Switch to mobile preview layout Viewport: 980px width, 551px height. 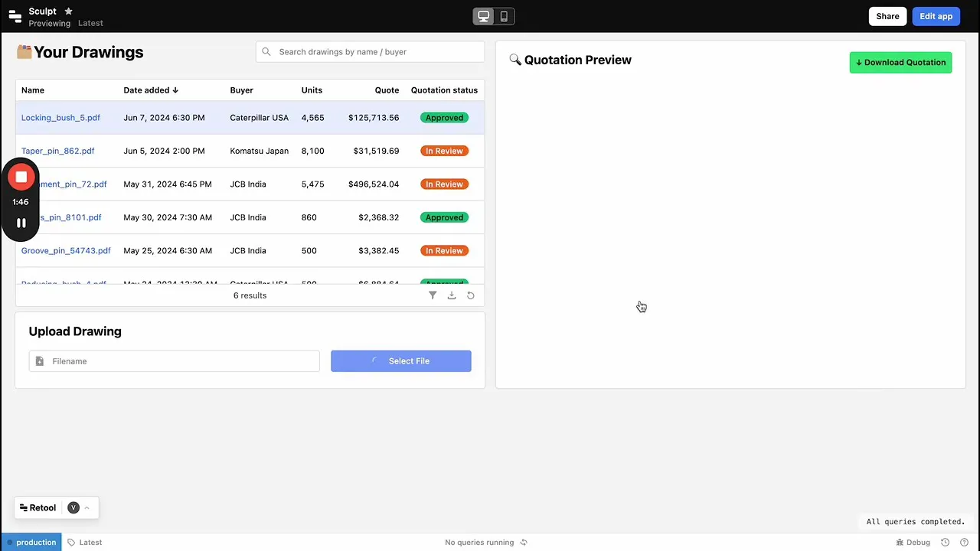point(504,16)
